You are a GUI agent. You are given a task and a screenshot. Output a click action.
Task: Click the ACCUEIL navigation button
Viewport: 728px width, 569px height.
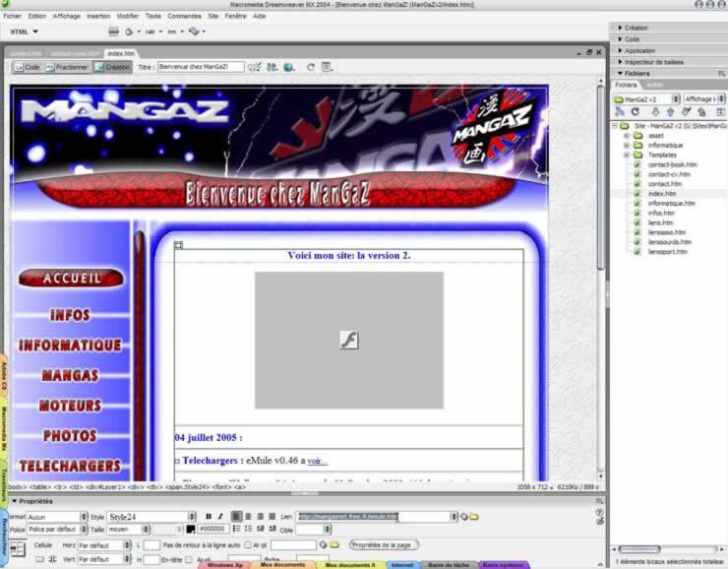pyautogui.click(x=72, y=279)
